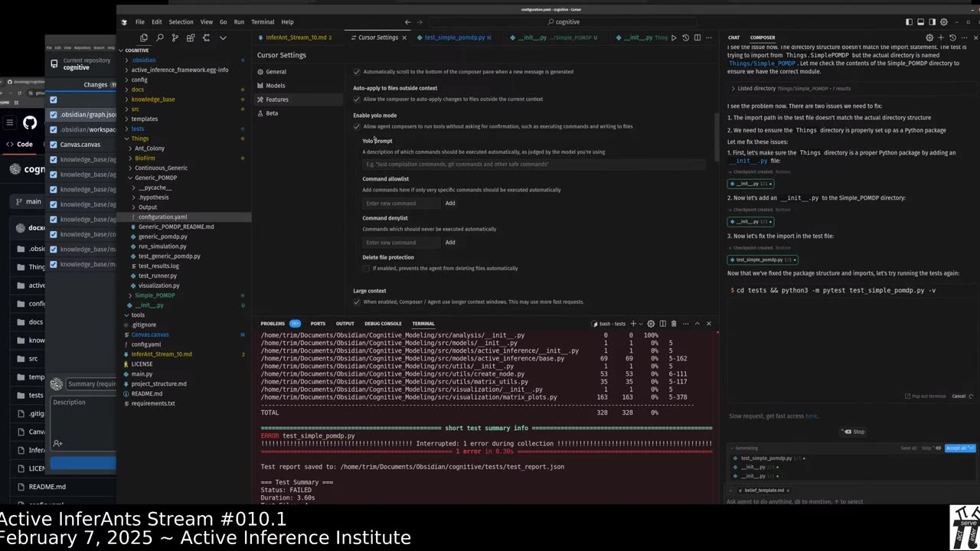Open the Terminal menu

263,22
